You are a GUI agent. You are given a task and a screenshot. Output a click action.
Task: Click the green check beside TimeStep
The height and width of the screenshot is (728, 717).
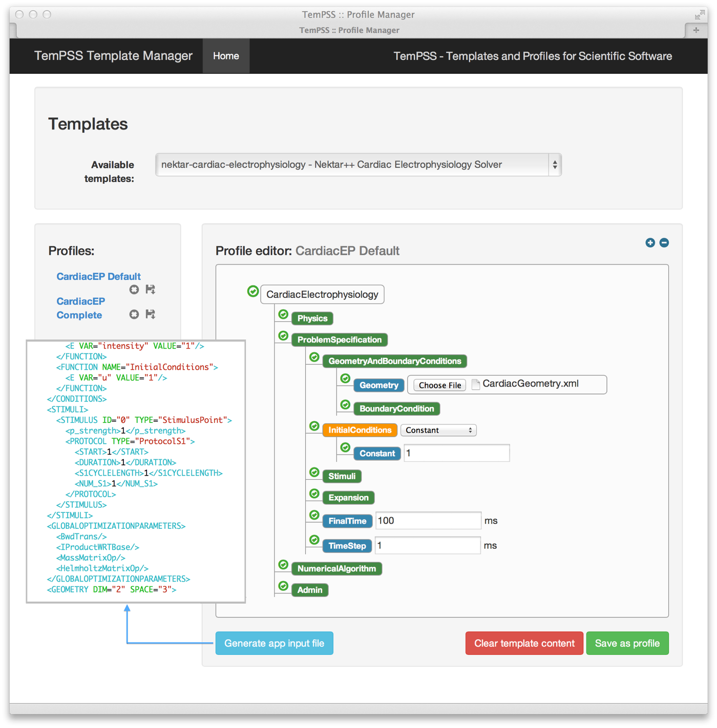pyautogui.click(x=314, y=540)
